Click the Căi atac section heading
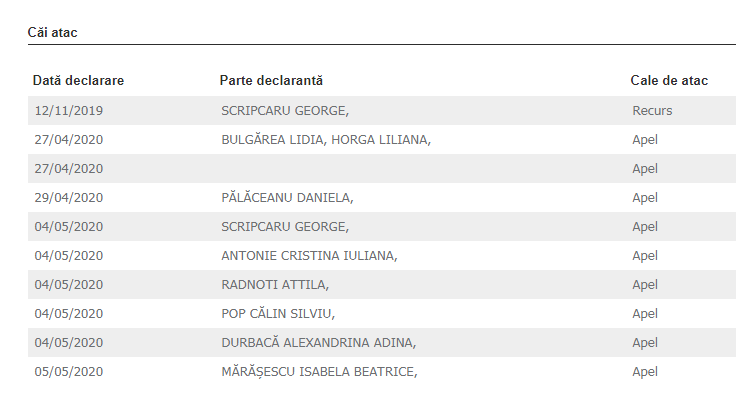The height and width of the screenshot is (404, 736). 52,33
